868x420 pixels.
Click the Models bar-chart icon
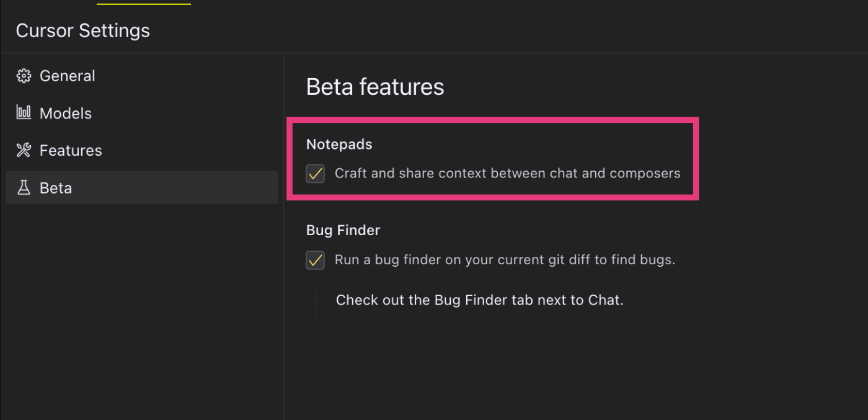[24, 112]
